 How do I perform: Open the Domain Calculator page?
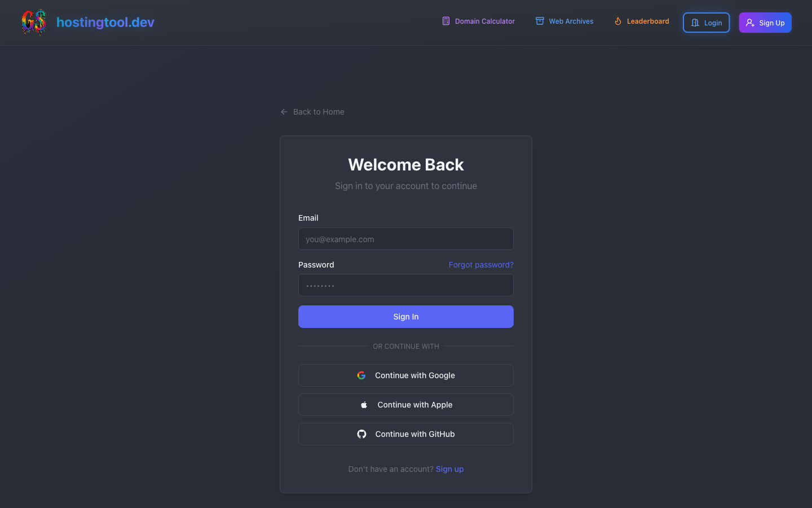(484, 21)
